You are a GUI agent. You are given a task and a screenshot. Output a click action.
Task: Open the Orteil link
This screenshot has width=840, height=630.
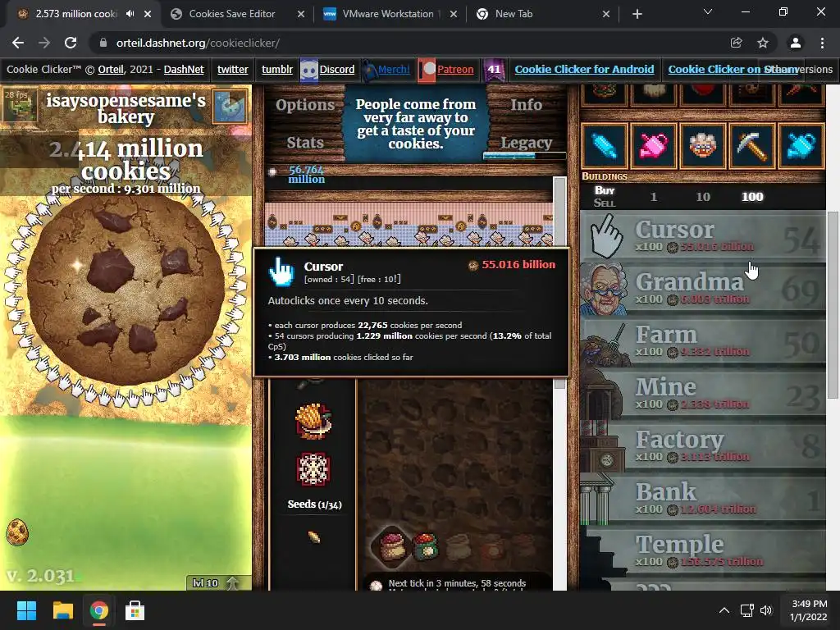pos(111,70)
